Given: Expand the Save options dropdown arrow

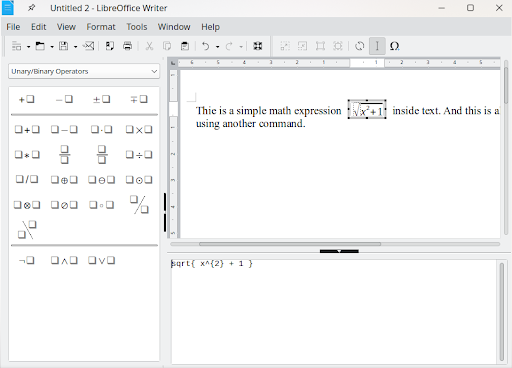Looking at the screenshot, I should 76,47.
